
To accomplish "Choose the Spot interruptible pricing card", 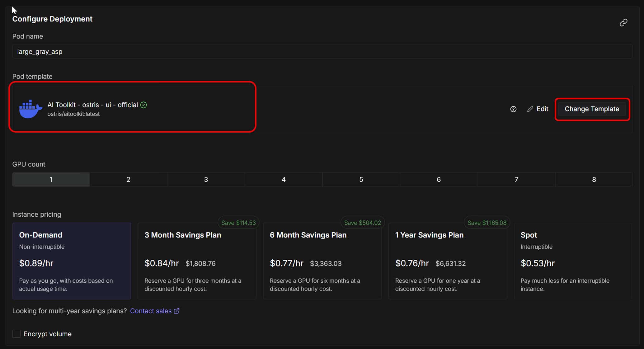I will pyautogui.click(x=573, y=261).
